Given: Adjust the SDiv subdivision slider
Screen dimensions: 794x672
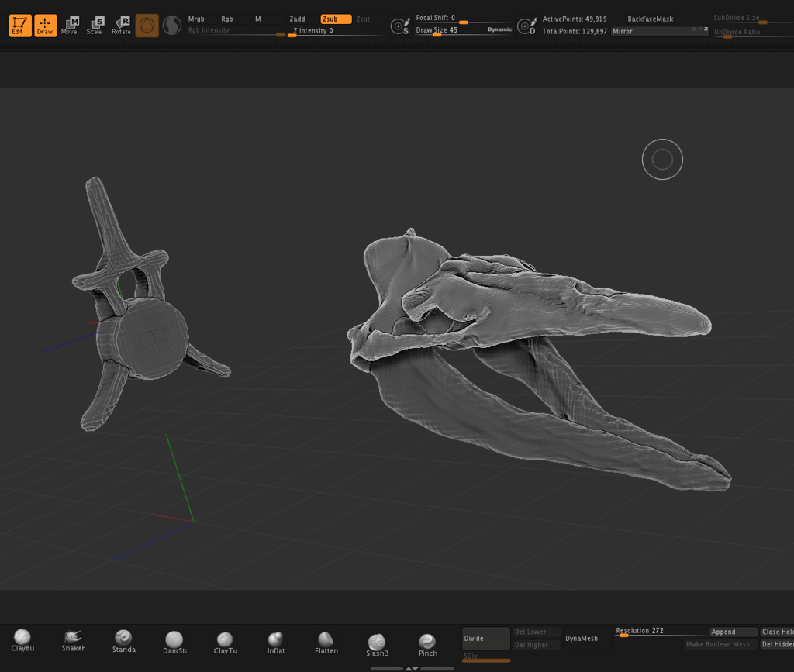Looking at the screenshot, I should 486,656.
